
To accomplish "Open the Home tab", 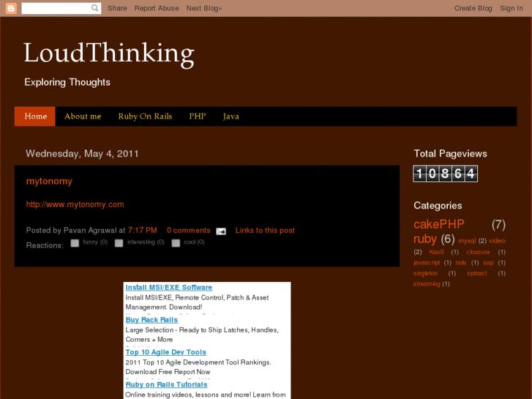I will (35, 116).
